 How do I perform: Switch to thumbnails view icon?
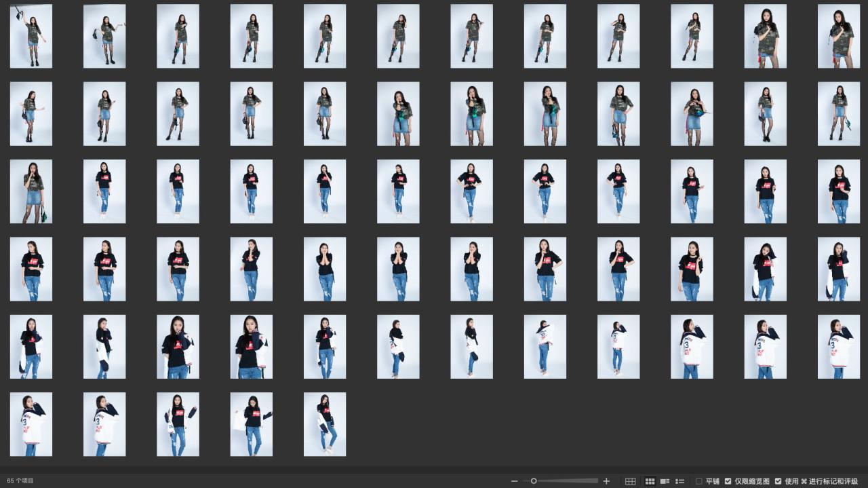click(650, 481)
